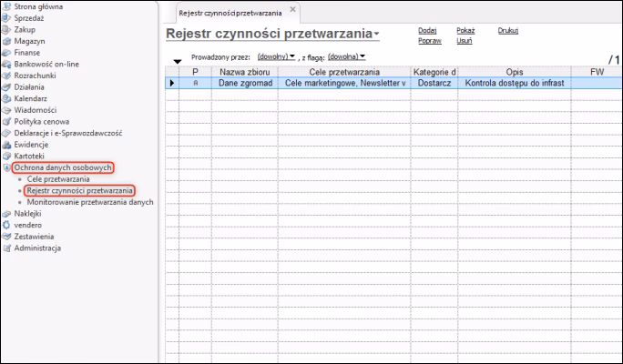Sort by the Nazwa zbioru column header
The width and height of the screenshot is (623, 364).
(x=245, y=72)
